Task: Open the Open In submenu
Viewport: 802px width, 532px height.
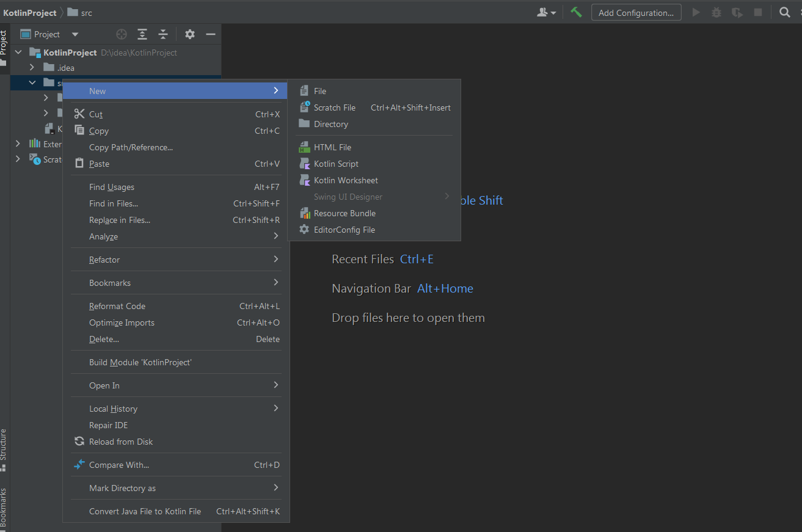Action: [x=176, y=385]
